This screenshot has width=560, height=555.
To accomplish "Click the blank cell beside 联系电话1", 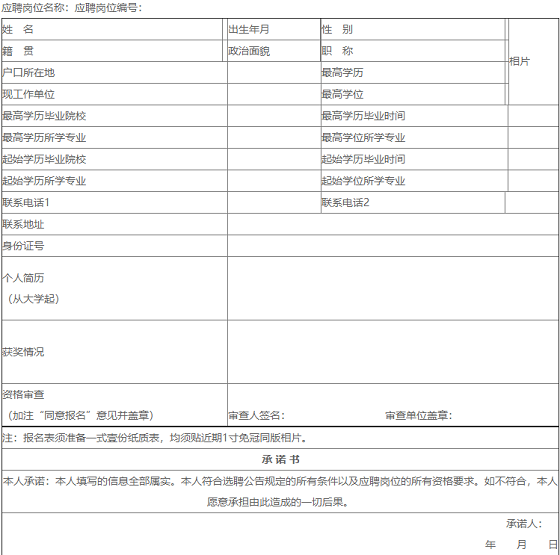I will [x=274, y=202].
